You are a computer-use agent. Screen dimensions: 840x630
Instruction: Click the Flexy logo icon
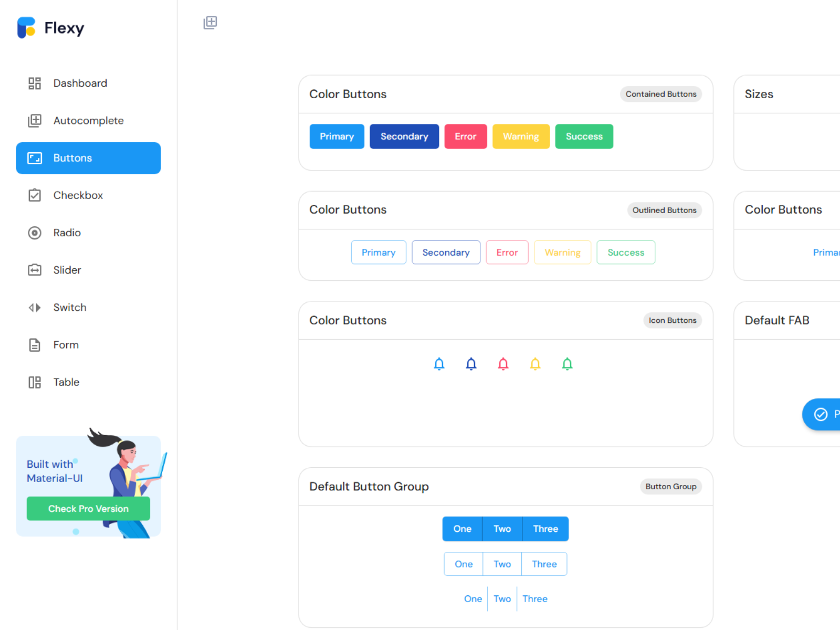click(x=26, y=28)
